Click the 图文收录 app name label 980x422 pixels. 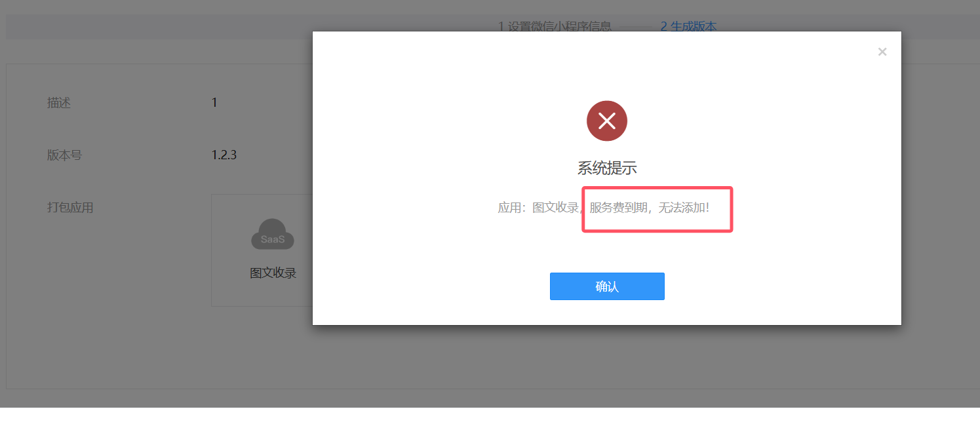(273, 273)
